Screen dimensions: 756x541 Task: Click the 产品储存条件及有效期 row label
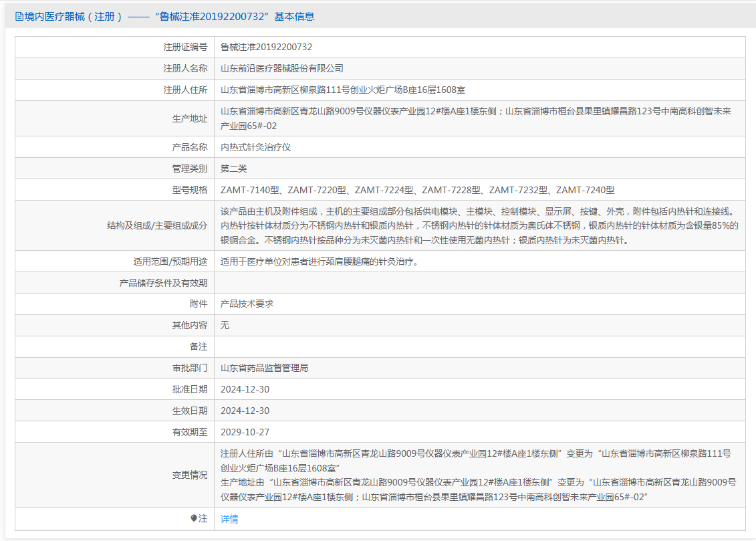pos(163,283)
